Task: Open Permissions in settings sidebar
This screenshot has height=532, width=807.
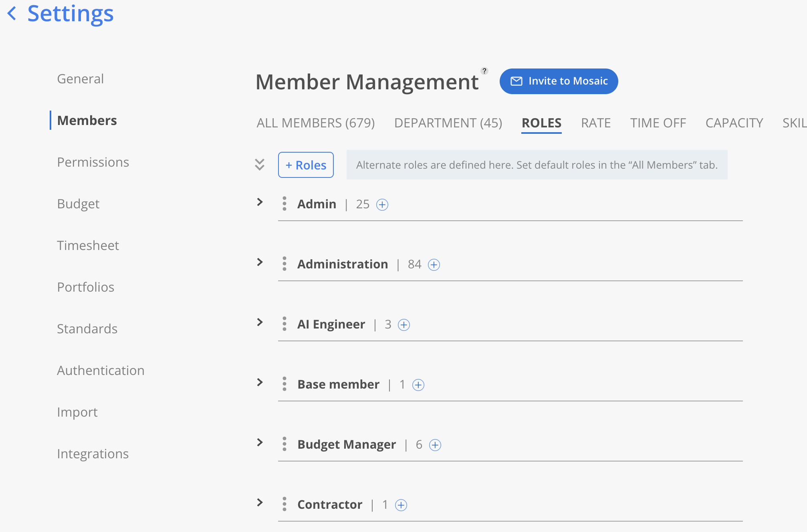Action: click(93, 162)
